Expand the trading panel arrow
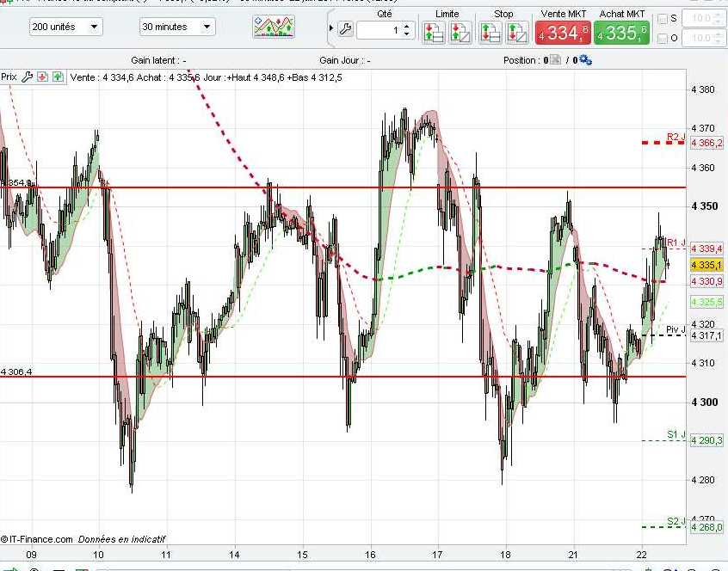The width and height of the screenshot is (728, 571). click(331, 28)
